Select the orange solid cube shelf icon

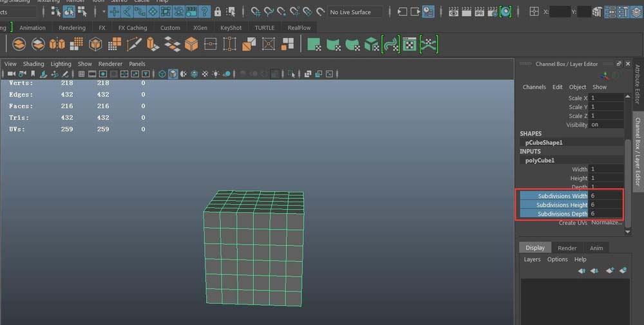tap(191, 44)
